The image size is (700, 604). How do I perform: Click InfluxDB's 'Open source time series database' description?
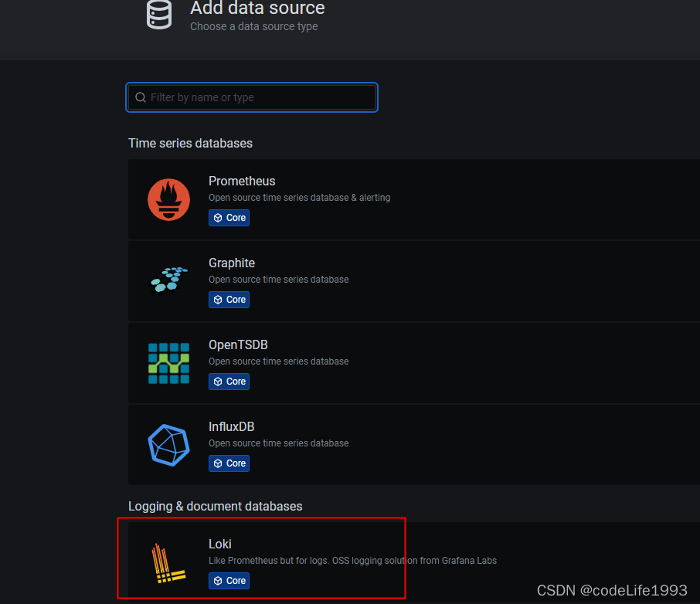click(x=279, y=443)
